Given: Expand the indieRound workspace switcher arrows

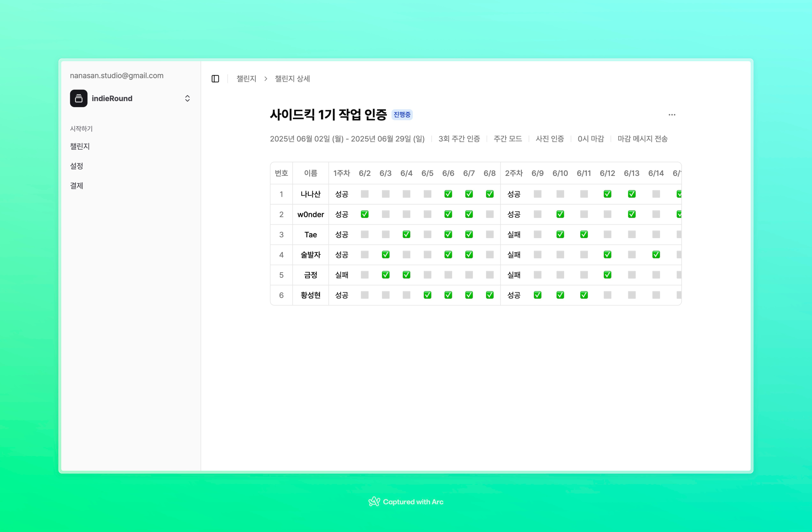Looking at the screenshot, I should (x=187, y=99).
